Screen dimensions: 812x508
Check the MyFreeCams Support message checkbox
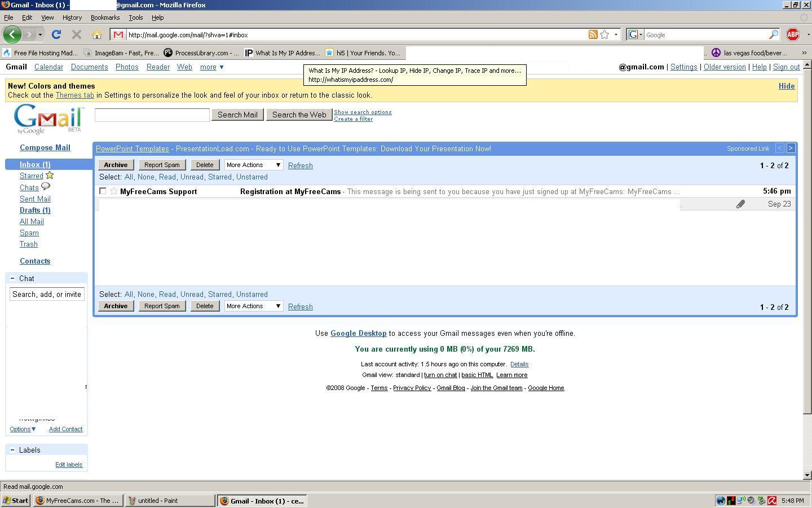[103, 191]
